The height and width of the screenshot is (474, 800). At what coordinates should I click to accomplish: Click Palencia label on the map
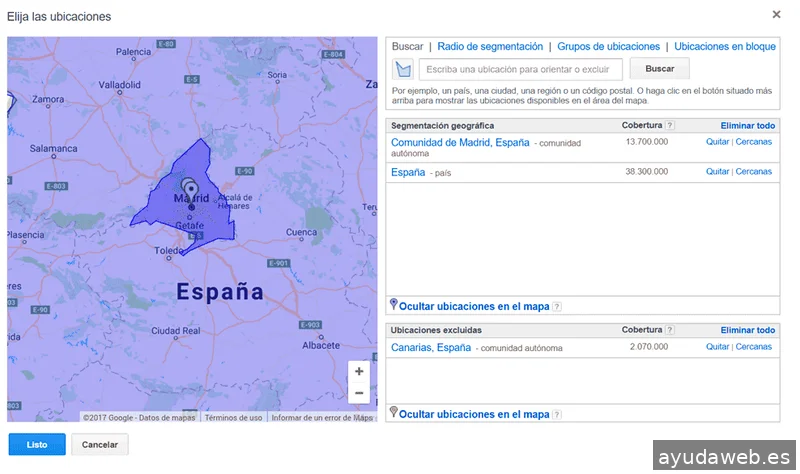[x=133, y=52]
